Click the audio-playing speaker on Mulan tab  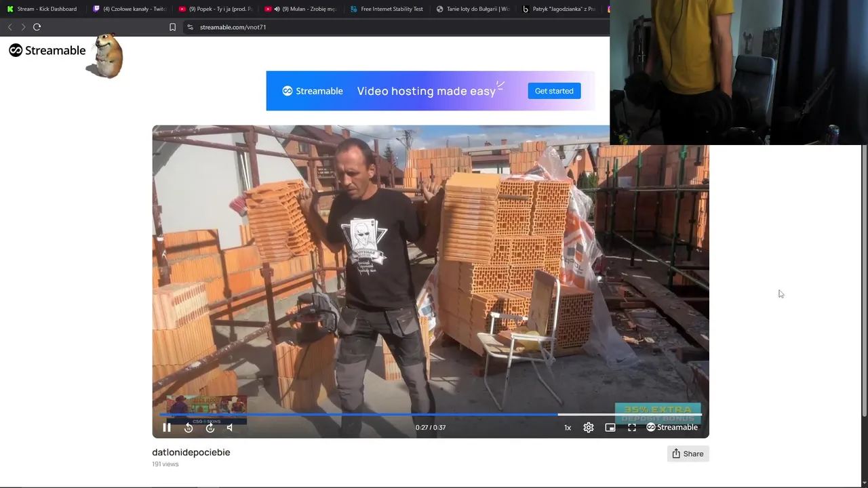coord(277,9)
